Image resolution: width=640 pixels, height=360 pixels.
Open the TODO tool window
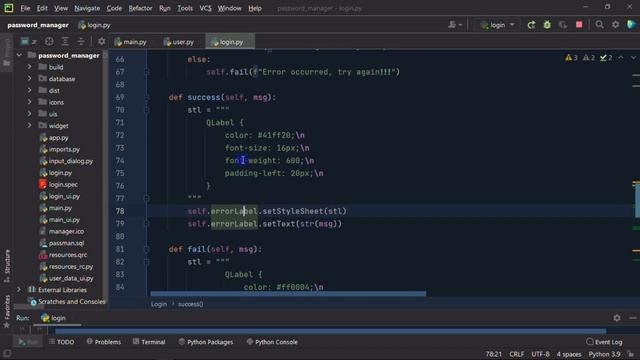point(62,342)
